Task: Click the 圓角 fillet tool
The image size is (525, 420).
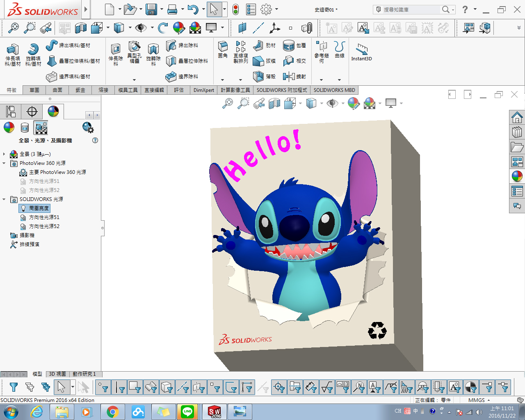Action: click(223, 50)
